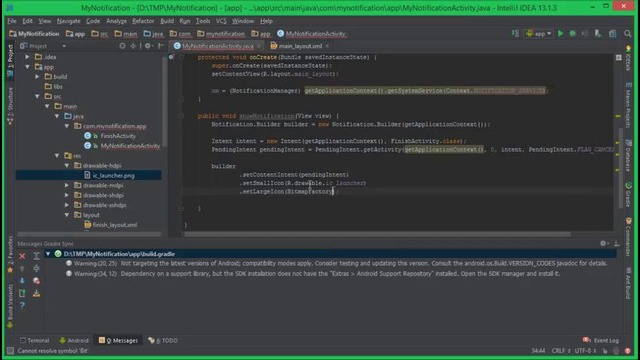
Task: Toggle the Build Variants side tool window
Action: point(10,306)
